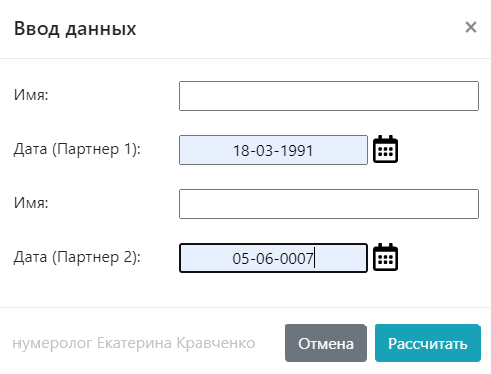Click the first Имя label
The height and width of the screenshot is (374, 491).
point(31,95)
